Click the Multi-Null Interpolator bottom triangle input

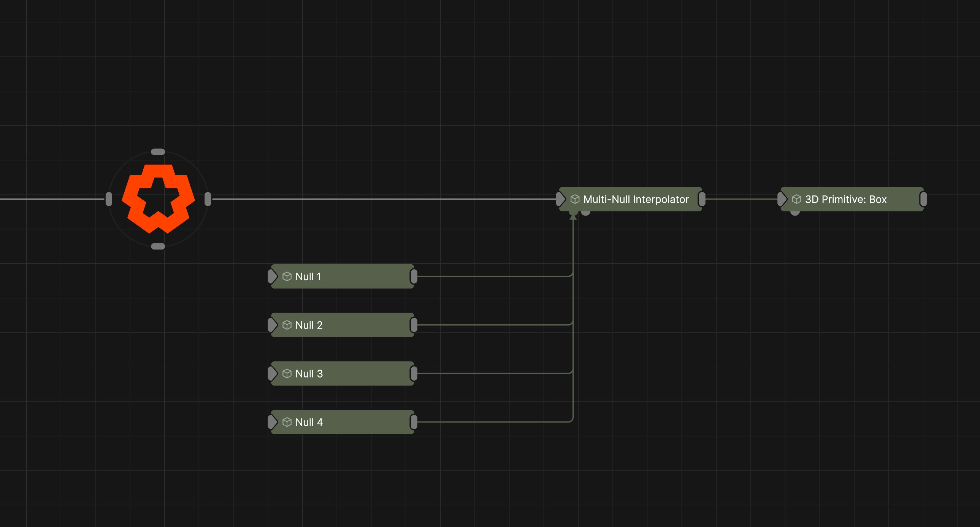(573, 216)
